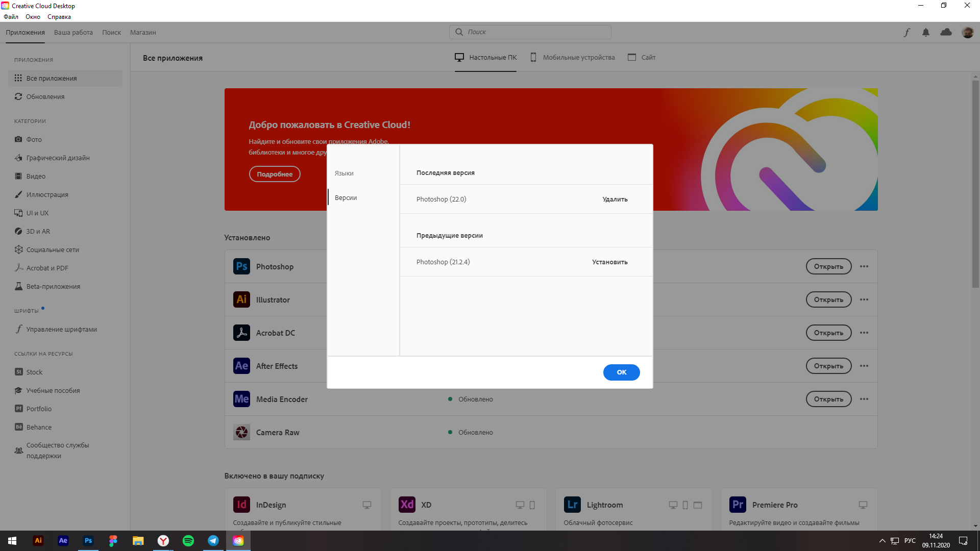The width and height of the screenshot is (980, 551).
Task: Select Социальные сети category
Action: pos(65,249)
